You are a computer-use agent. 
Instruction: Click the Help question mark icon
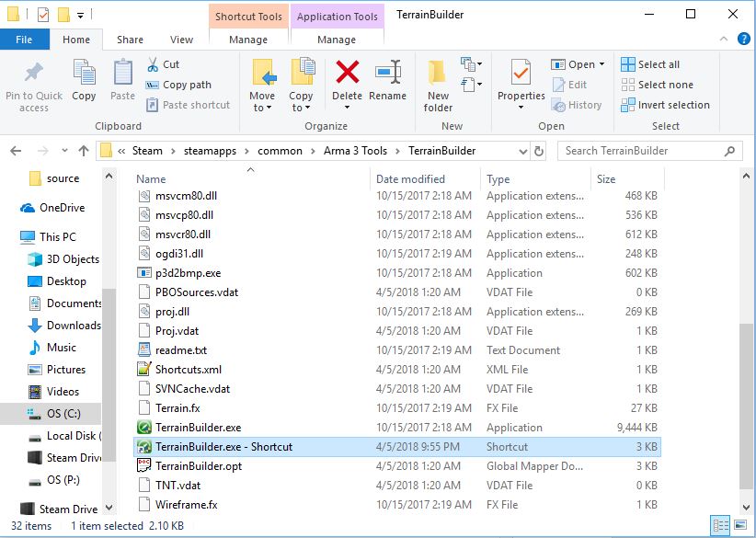pyautogui.click(x=743, y=39)
